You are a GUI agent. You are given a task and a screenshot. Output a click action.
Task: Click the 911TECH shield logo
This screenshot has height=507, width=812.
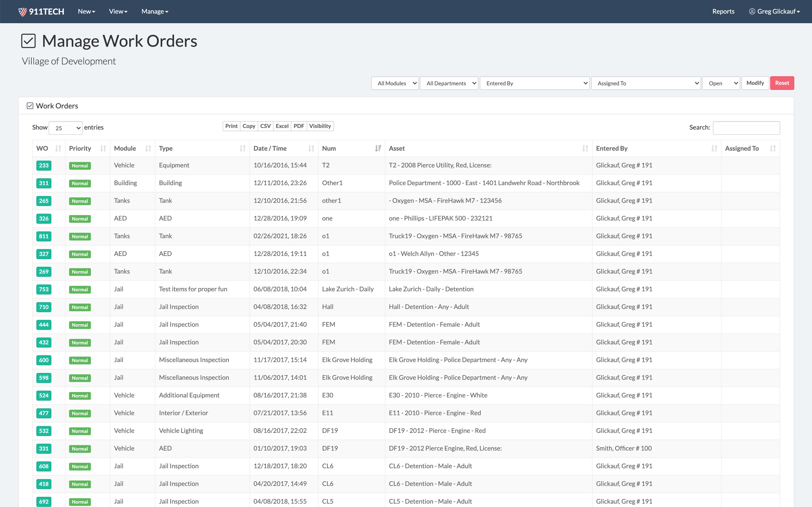coord(23,12)
